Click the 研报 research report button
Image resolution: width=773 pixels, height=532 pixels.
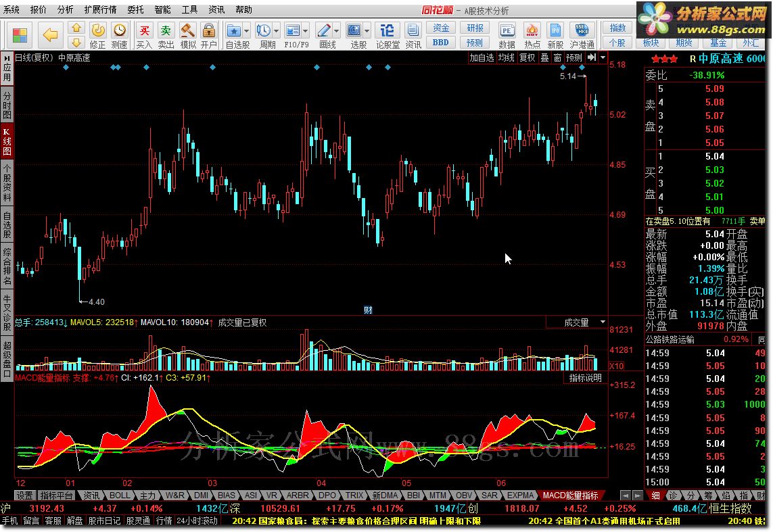(x=475, y=28)
